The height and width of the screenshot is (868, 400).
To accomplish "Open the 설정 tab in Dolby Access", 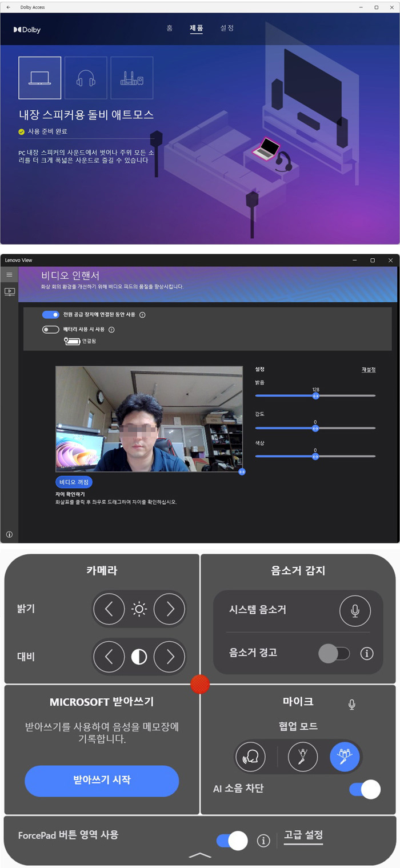I will pyautogui.click(x=227, y=28).
